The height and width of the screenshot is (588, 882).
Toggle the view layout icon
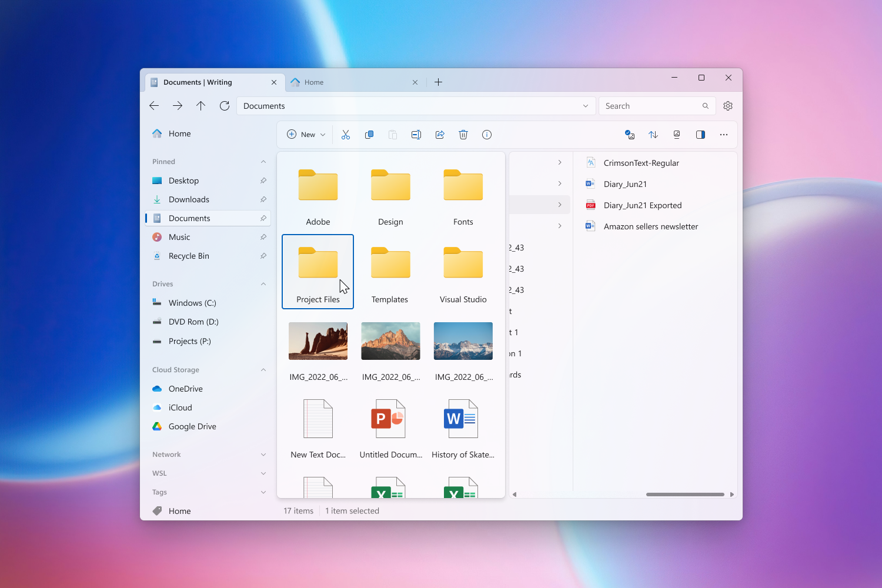677,134
